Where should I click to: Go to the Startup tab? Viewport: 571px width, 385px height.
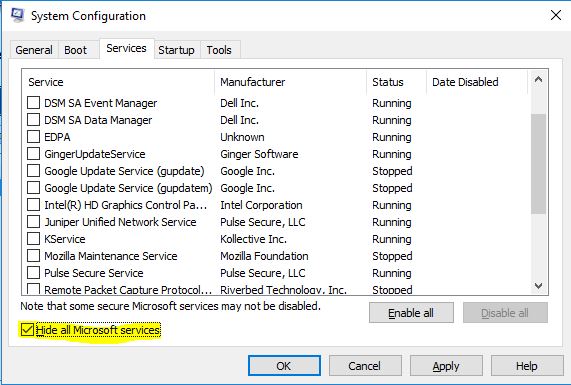pos(176,50)
